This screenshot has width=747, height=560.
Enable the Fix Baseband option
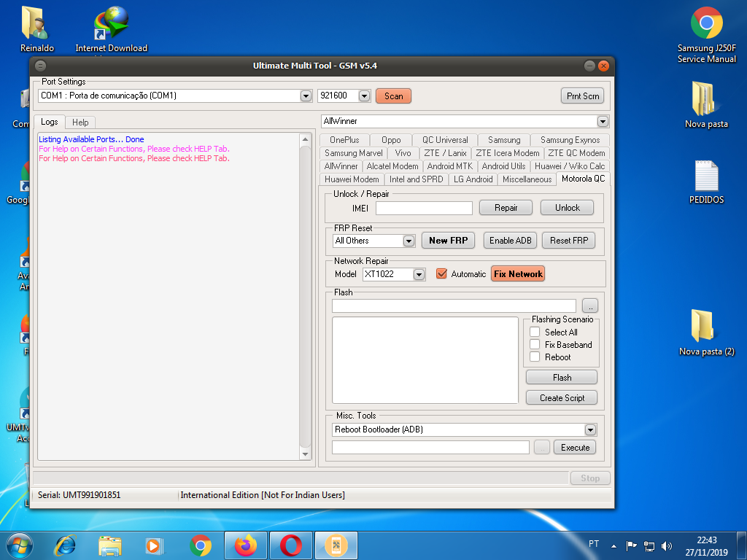[535, 344]
